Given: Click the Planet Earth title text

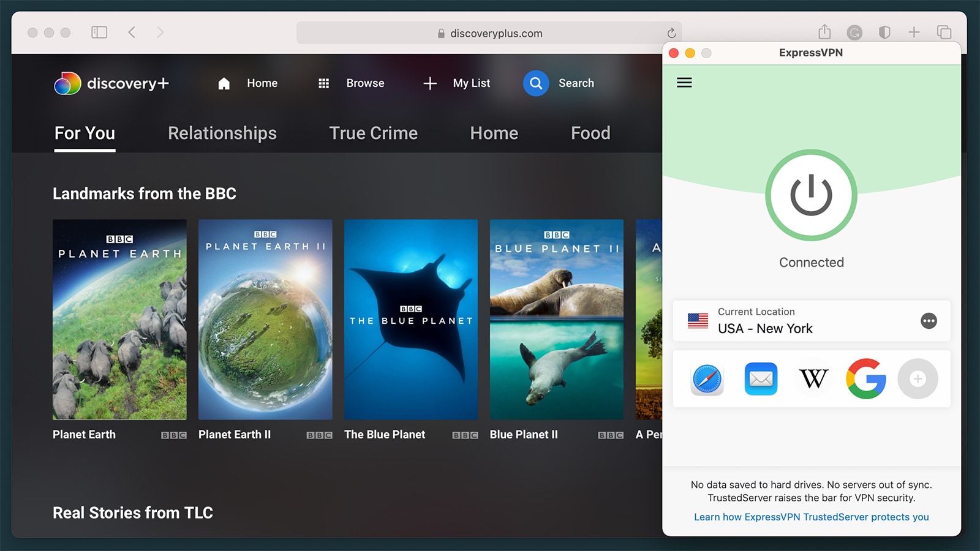Looking at the screenshot, I should coord(84,435).
